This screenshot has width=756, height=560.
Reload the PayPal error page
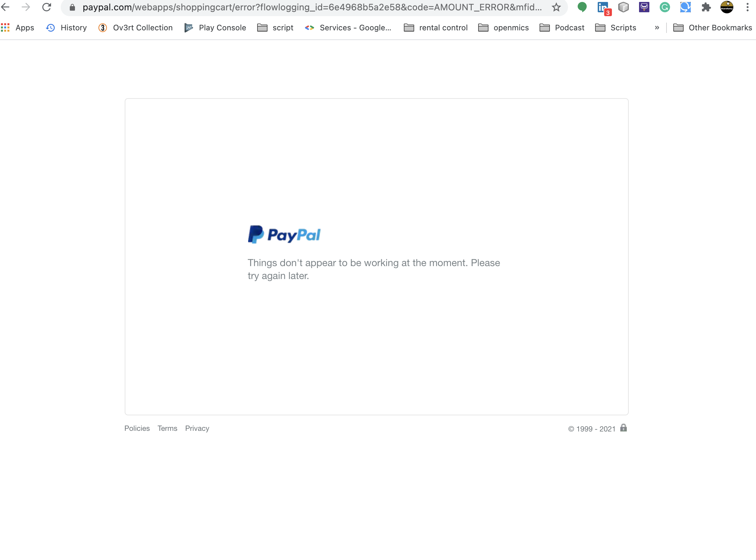click(x=47, y=7)
